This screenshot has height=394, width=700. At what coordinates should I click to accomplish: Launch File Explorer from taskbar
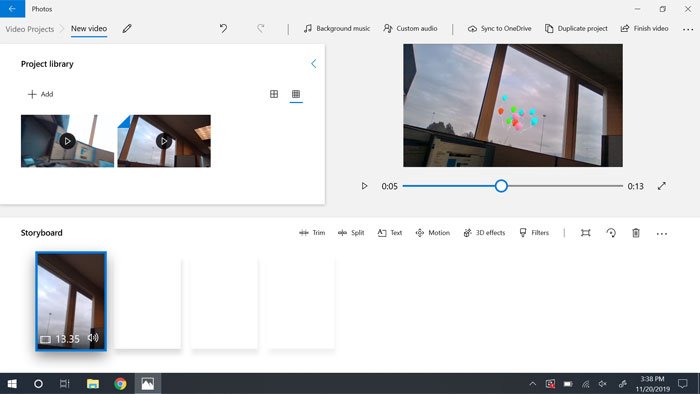pos(93,384)
